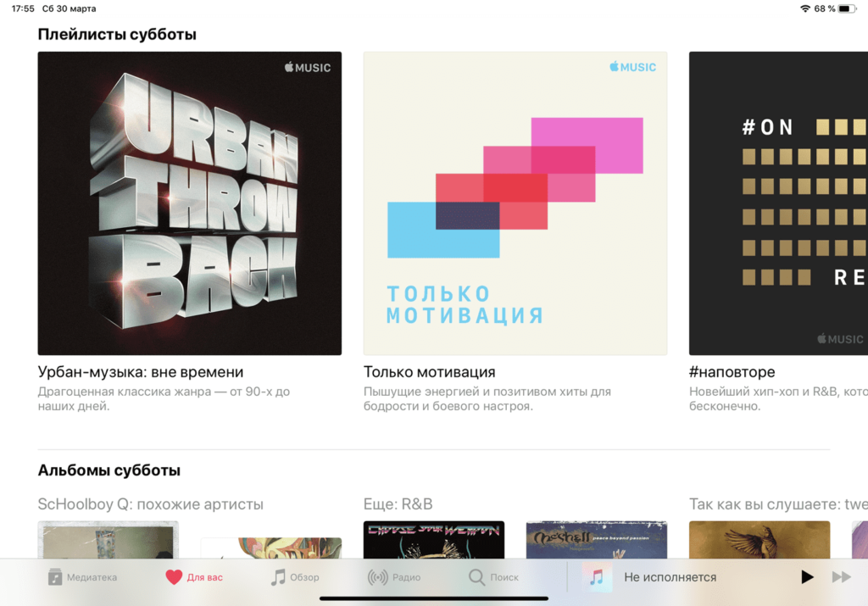Select the Радио broadcast icon
Image resolution: width=868 pixels, height=606 pixels.
378,577
